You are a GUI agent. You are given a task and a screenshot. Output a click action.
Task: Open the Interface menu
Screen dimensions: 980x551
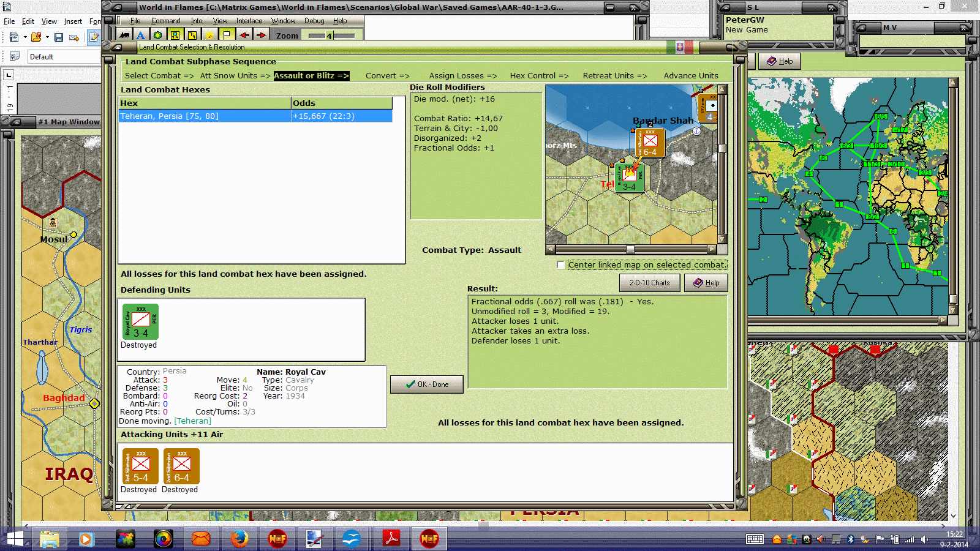249,21
